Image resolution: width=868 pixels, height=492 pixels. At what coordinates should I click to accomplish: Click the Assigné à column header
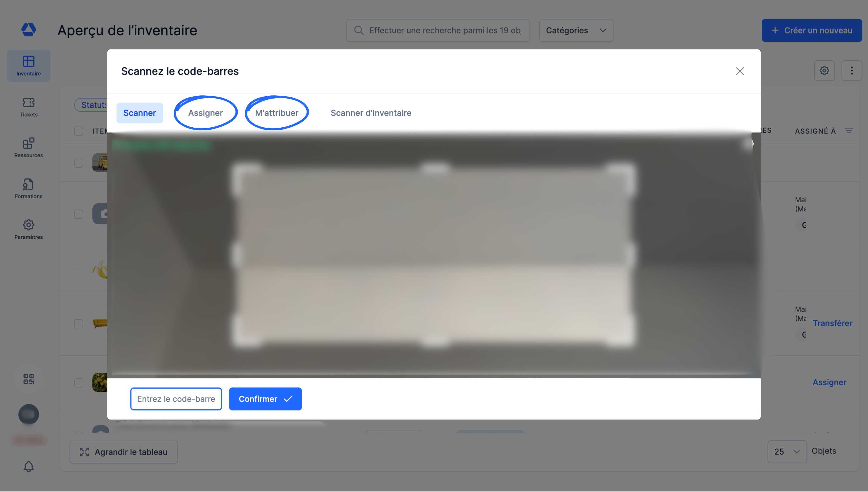pos(815,131)
